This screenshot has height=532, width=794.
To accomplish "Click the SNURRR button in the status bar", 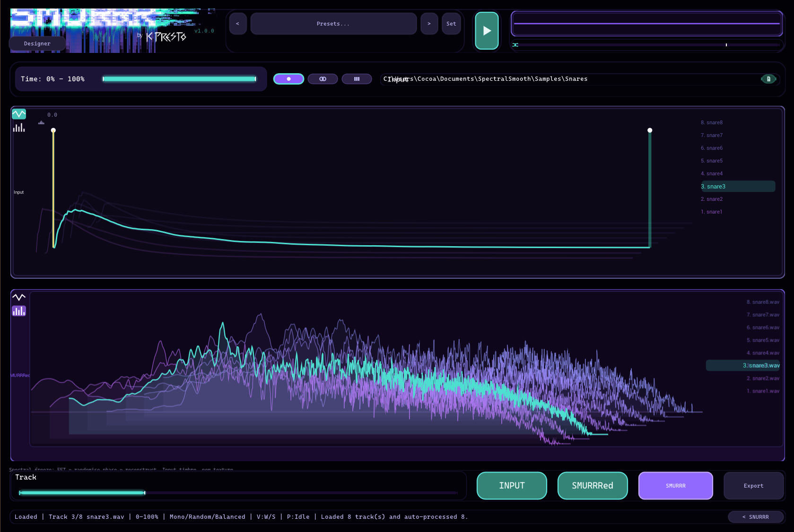I will [756, 517].
